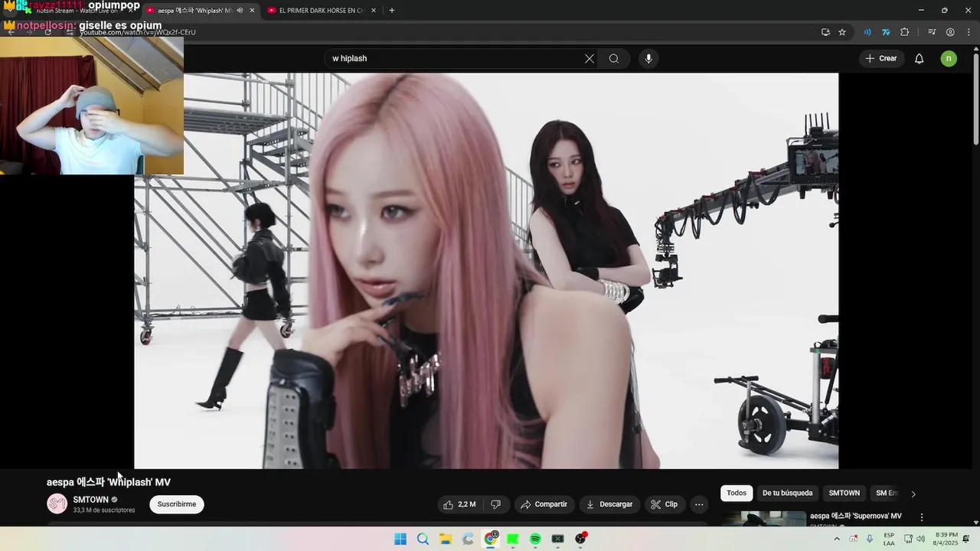980x551 pixels.
Task: Open the SMTOWN channel name link
Action: (x=91, y=500)
